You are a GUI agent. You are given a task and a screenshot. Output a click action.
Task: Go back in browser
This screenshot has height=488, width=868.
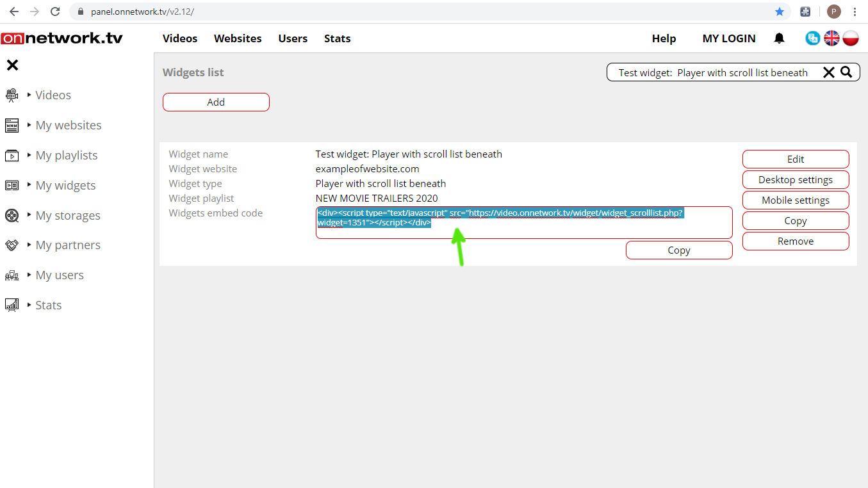point(14,12)
